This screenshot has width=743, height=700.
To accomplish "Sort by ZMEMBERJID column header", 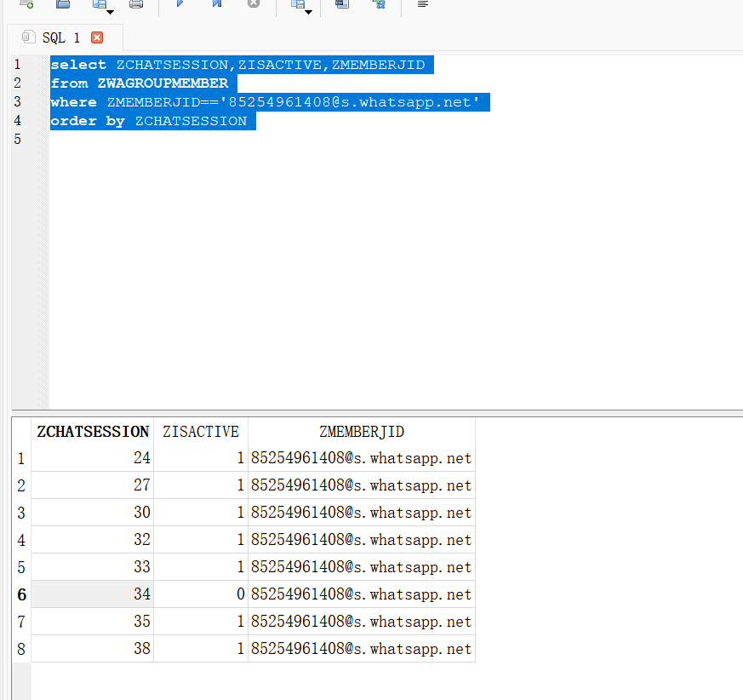I will (x=362, y=432).
